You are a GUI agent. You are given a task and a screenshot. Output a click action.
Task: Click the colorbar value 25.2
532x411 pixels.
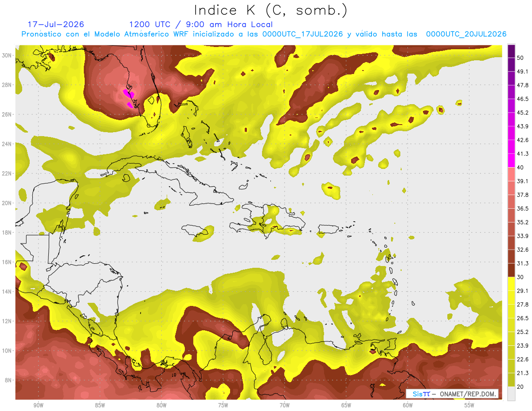coord(523,332)
